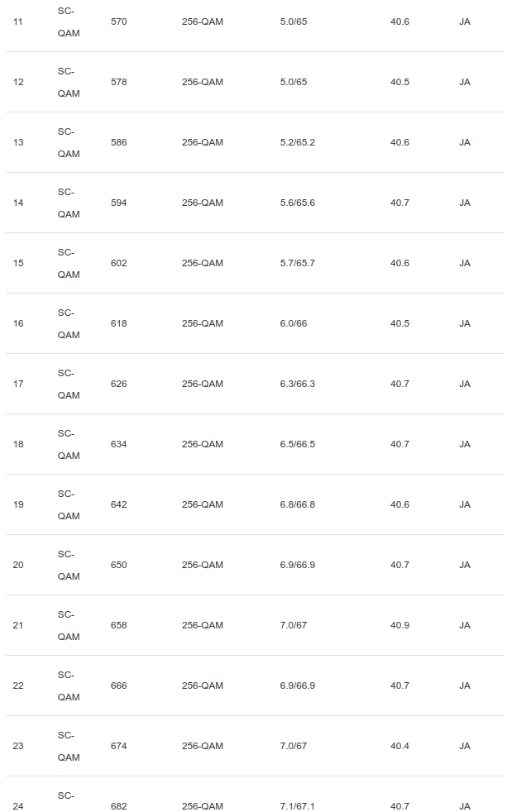Select the frequency value 682

coord(119,806)
